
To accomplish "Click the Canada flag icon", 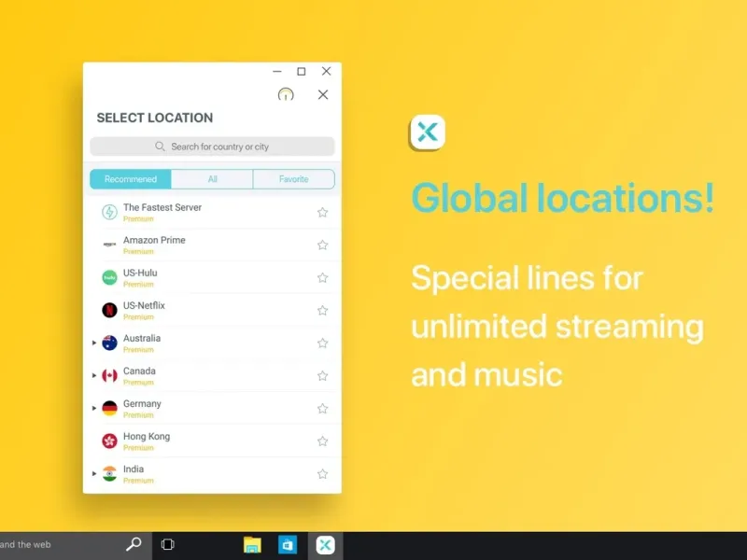I will click(109, 376).
